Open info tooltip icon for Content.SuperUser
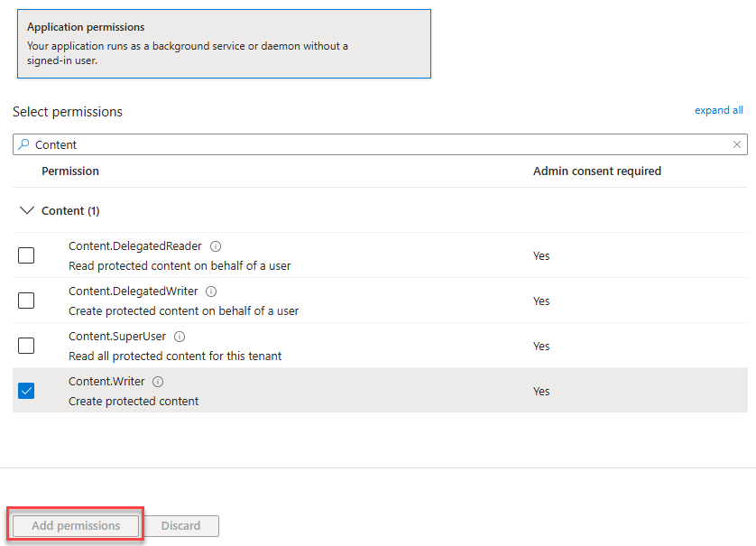Image resolution: width=756 pixels, height=546 pixels. [x=180, y=337]
